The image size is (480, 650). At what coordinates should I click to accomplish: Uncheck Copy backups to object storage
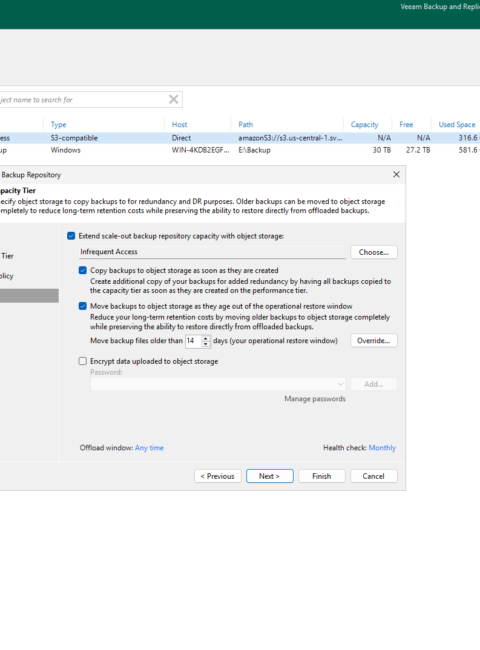coord(83,270)
